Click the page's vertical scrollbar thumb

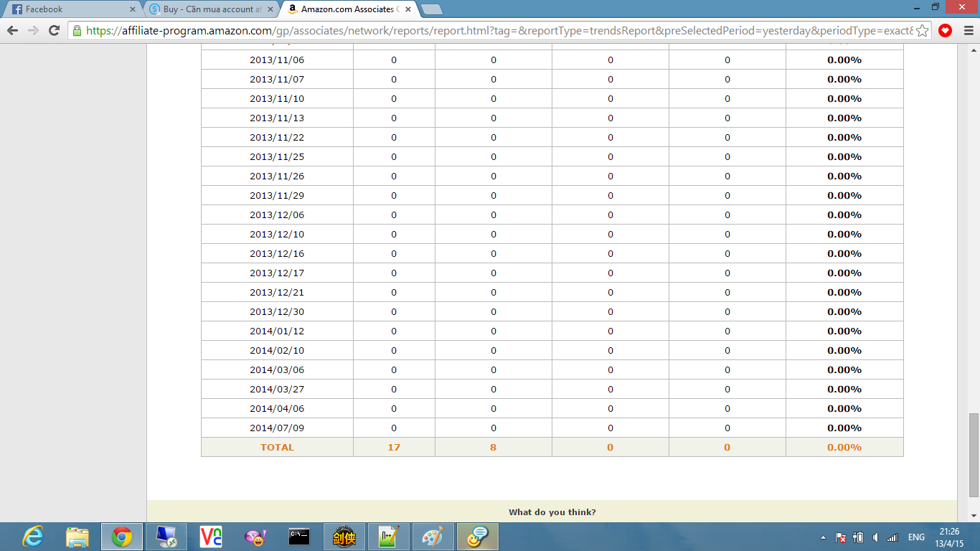click(974, 455)
